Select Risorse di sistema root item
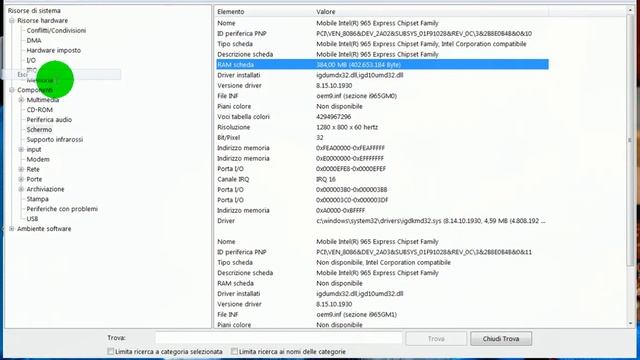Screen dimensions: 640x360 click(x=34, y=11)
